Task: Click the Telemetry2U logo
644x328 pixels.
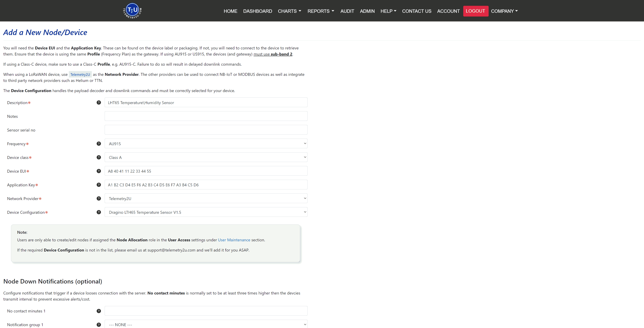Action: (x=132, y=11)
